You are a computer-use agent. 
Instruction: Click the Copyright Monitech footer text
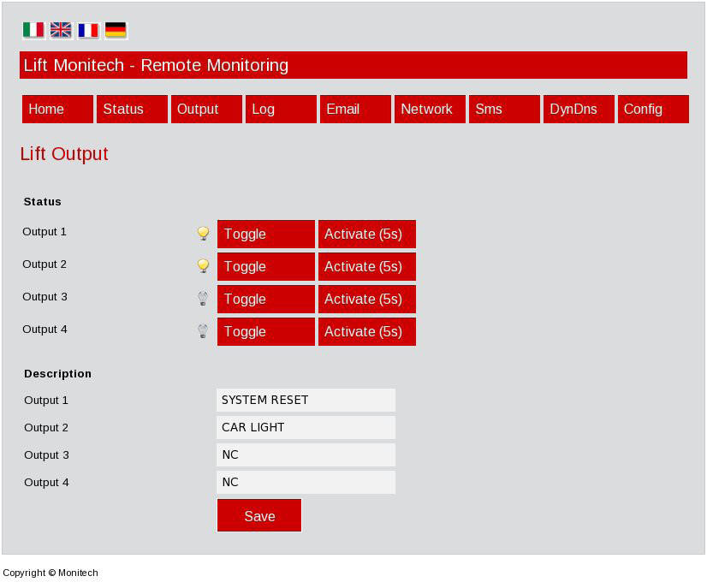50,573
